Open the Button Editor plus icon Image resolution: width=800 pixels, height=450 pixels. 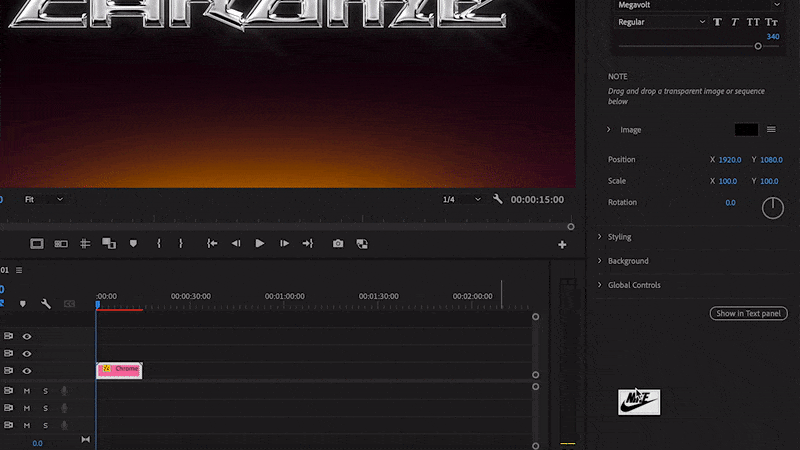click(562, 244)
